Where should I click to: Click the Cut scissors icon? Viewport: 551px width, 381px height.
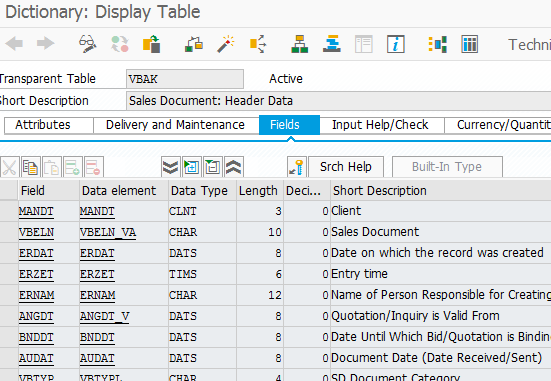tap(9, 167)
